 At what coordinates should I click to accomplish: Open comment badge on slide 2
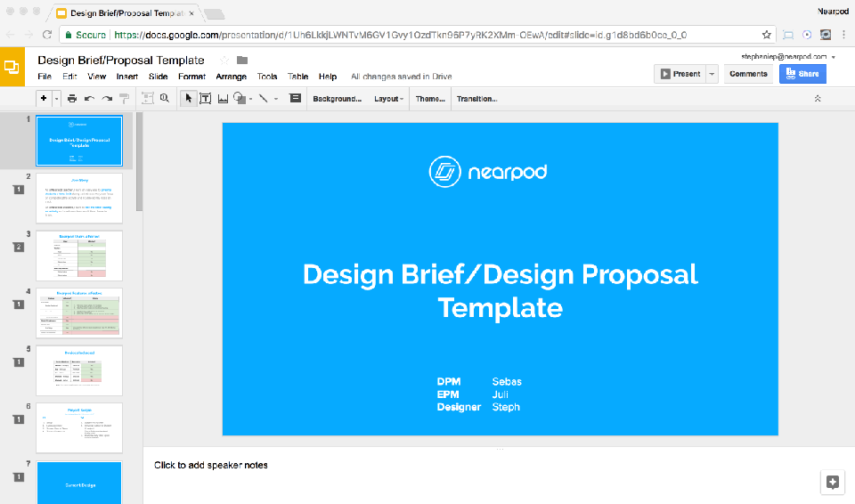(x=19, y=190)
